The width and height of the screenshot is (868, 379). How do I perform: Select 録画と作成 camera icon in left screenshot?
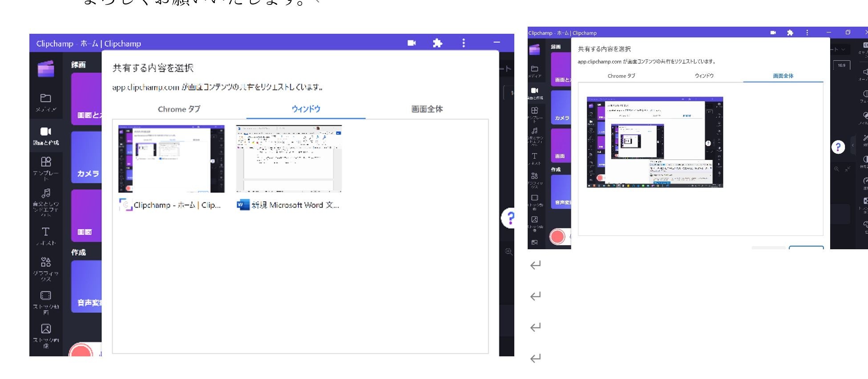[x=46, y=131]
